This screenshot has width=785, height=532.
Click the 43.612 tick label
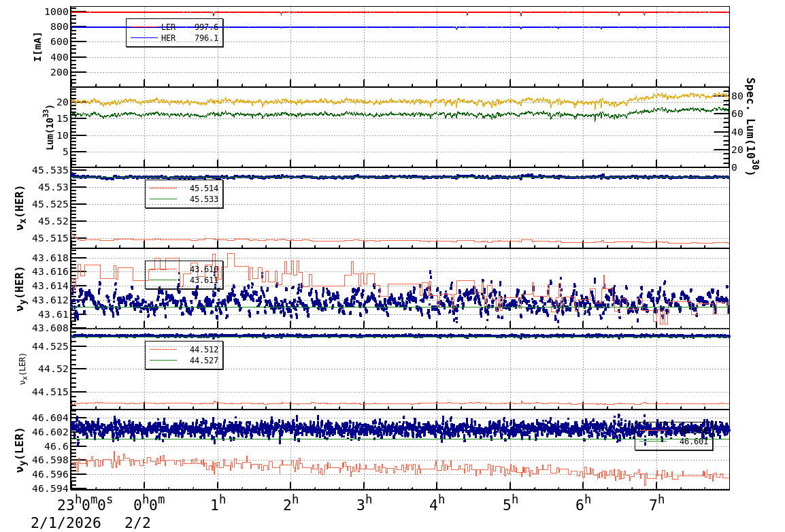(x=50, y=300)
